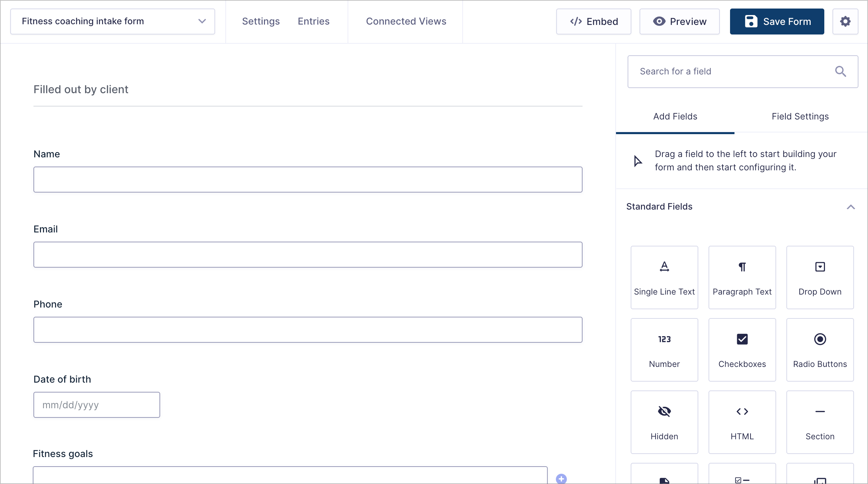Image resolution: width=868 pixels, height=484 pixels.
Task: Pick the Number field icon
Action: click(x=664, y=350)
